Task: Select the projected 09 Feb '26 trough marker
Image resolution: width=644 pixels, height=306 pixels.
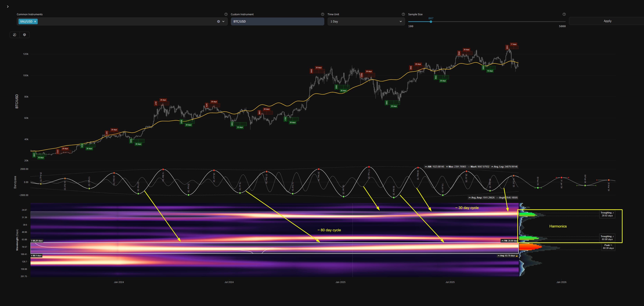Action: click(x=585, y=185)
